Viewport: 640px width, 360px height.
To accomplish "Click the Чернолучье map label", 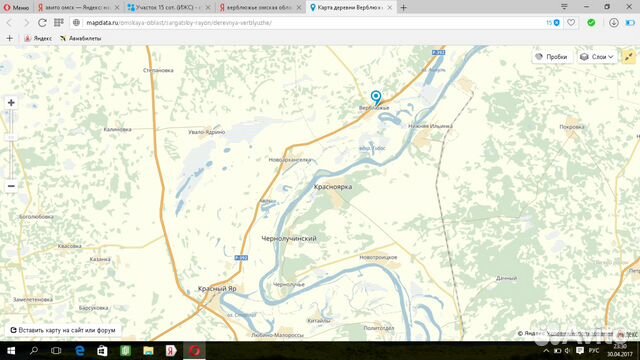I will [289, 284].
